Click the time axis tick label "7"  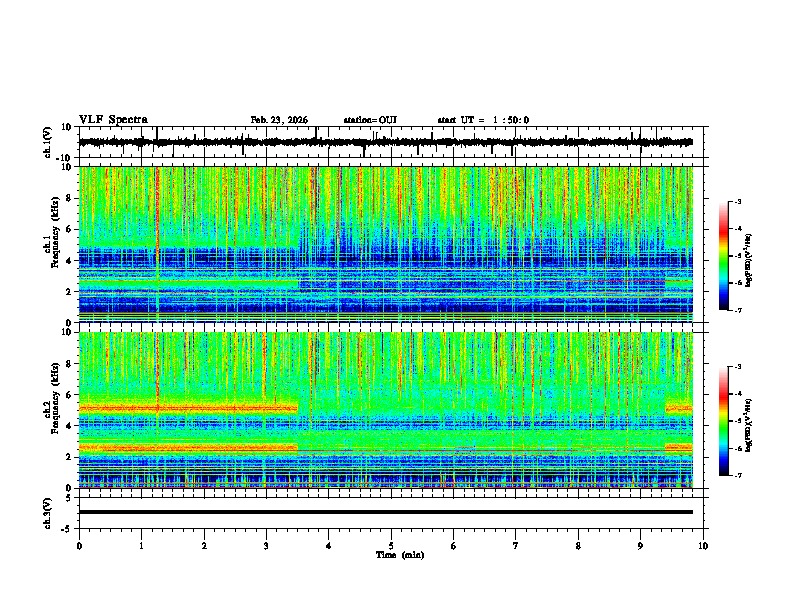(516, 546)
